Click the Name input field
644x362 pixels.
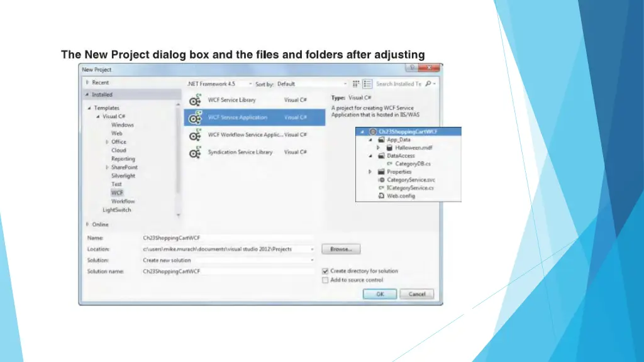228,238
